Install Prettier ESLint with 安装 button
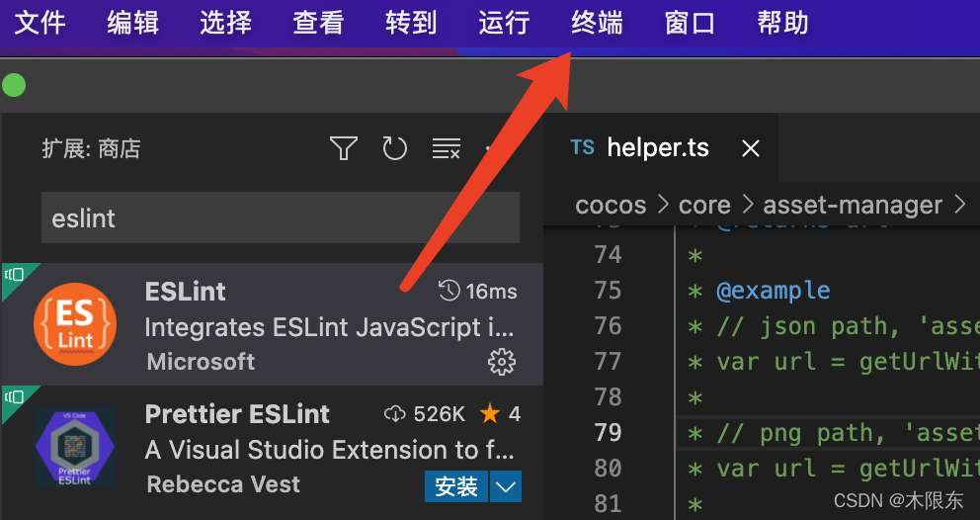Screen dimensions: 980x520 [456, 486]
